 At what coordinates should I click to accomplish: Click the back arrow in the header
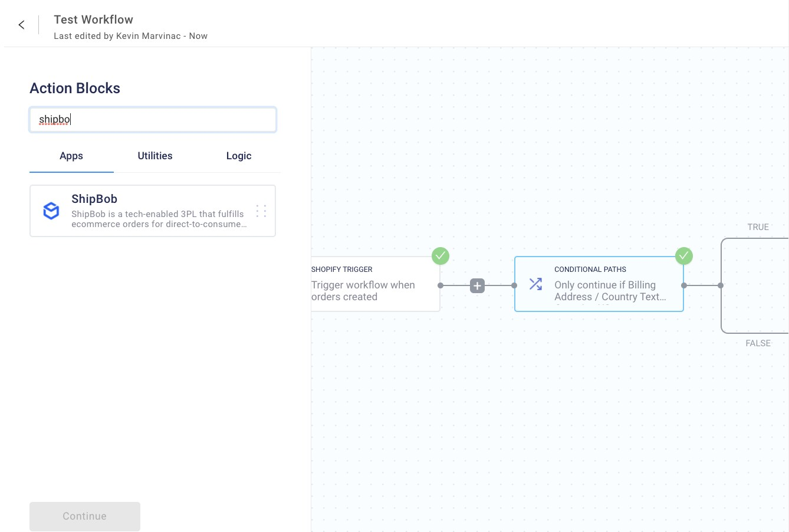(21, 25)
